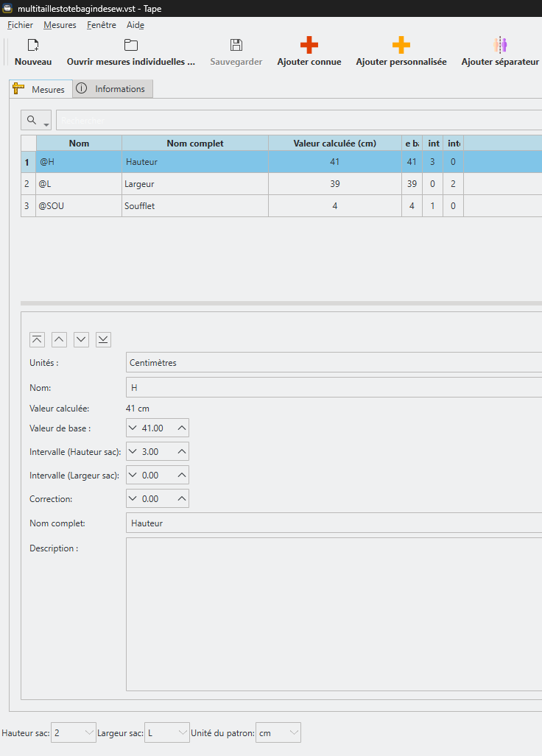Decrease the Intervalle (Hauteur sac) value

(133, 451)
